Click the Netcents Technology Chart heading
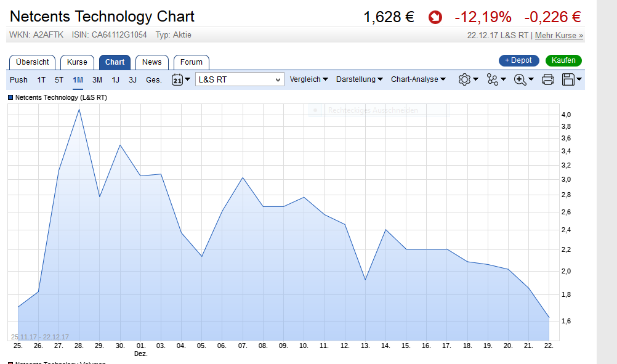This screenshot has height=364, width=617. click(102, 17)
